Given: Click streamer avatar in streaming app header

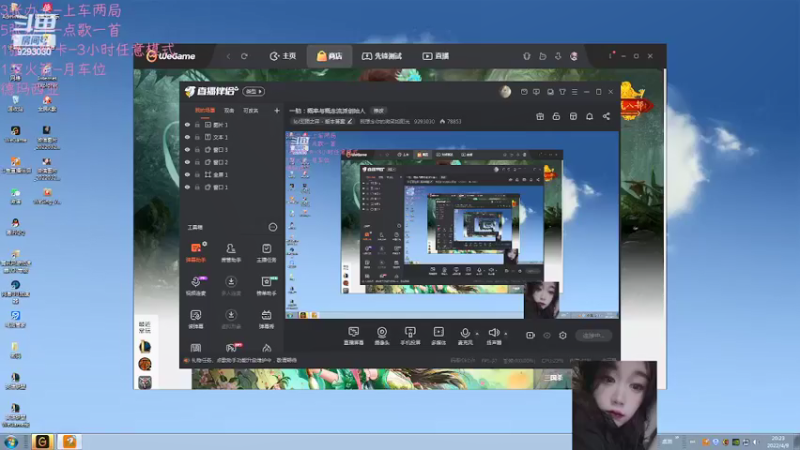Looking at the screenshot, I should pos(505,92).
